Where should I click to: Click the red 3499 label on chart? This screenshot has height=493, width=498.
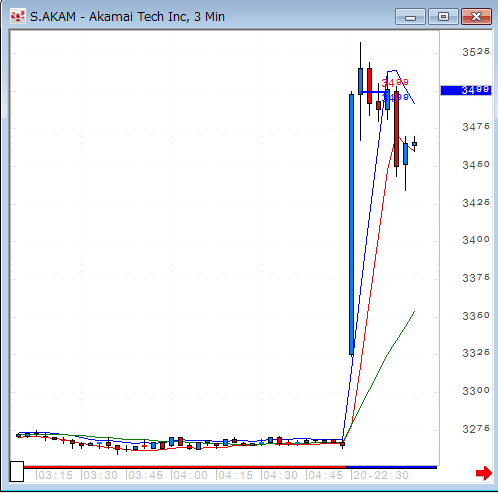[395, 82]
